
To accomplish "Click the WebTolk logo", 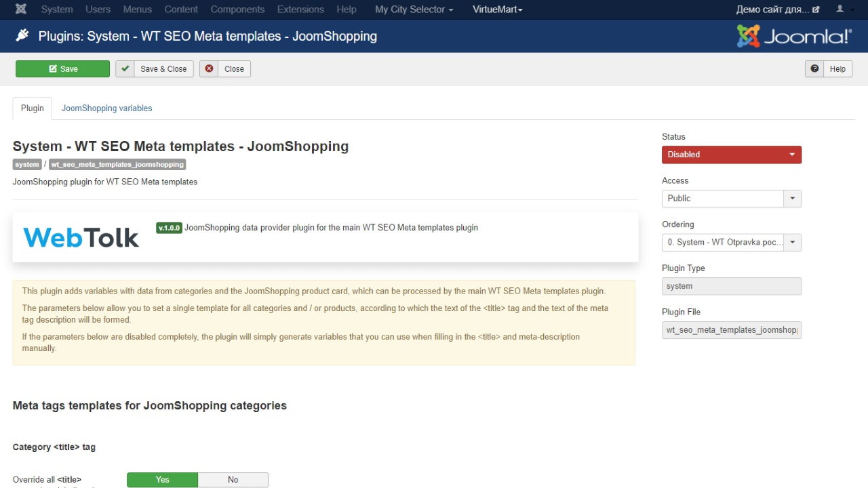I will (81, 237).
